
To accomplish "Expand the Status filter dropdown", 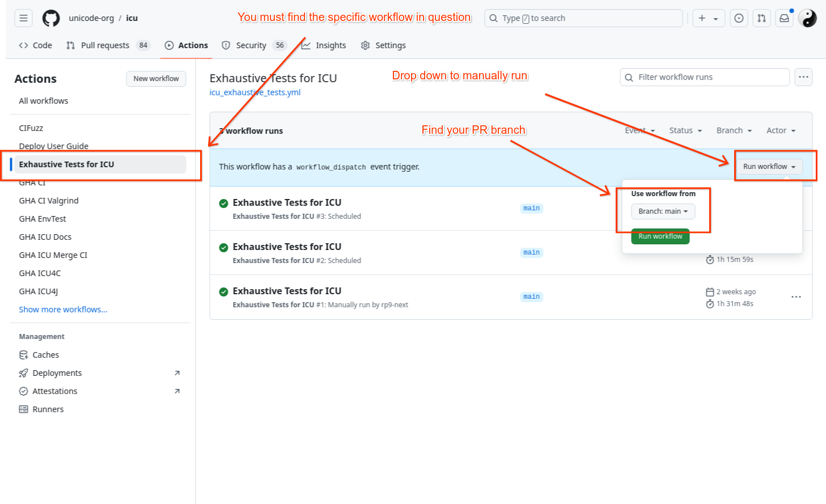I will click(x=685, y=130).
